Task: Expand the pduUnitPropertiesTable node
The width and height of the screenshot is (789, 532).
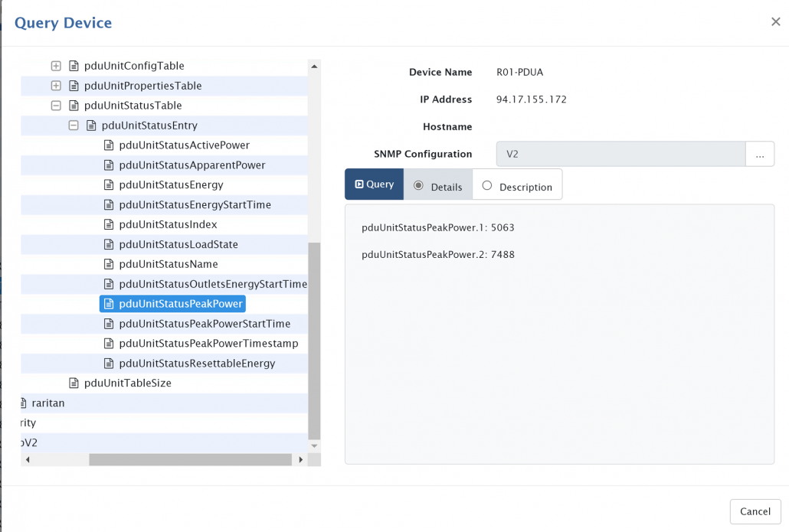Action: pyautogui.click(x=56, y=86)
